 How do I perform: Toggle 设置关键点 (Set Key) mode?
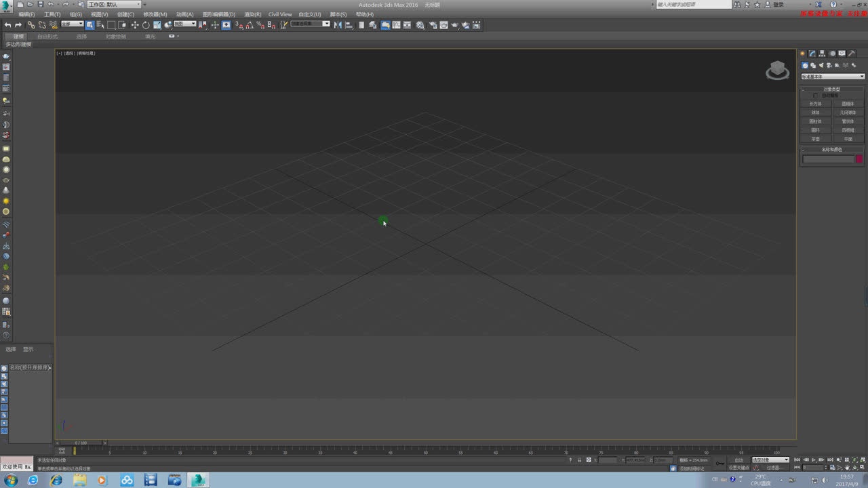pyautogui.click(x=739, y=468)
